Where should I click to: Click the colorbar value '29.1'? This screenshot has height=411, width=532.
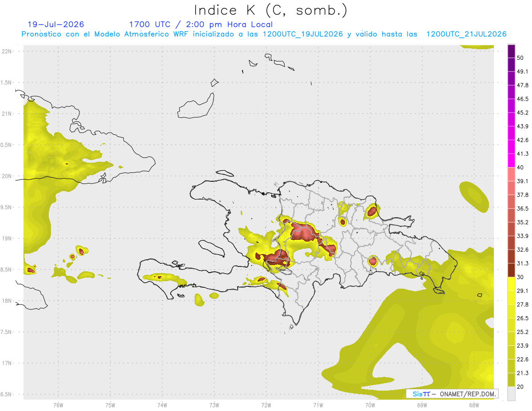523,291
